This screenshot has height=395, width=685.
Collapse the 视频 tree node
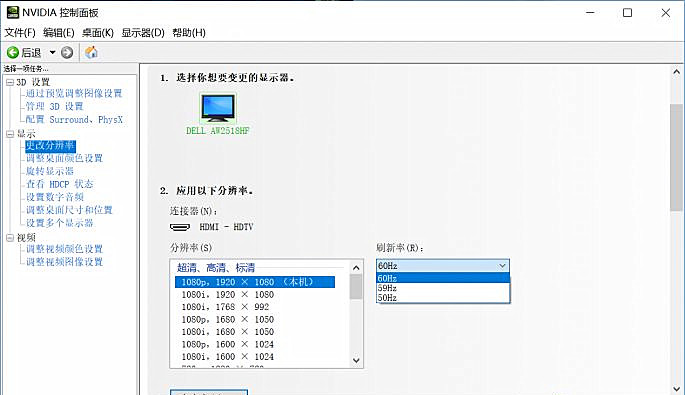(x=10, y=238)
